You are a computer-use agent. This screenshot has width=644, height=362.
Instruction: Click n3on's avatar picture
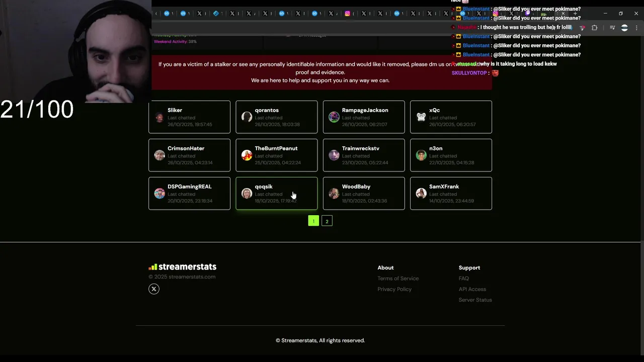421,155
